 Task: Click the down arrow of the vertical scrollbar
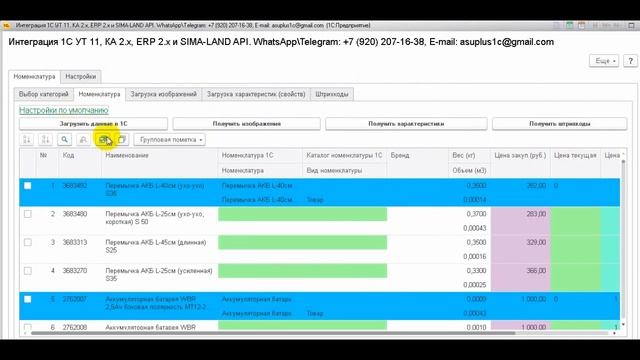(x=623, y=325)
